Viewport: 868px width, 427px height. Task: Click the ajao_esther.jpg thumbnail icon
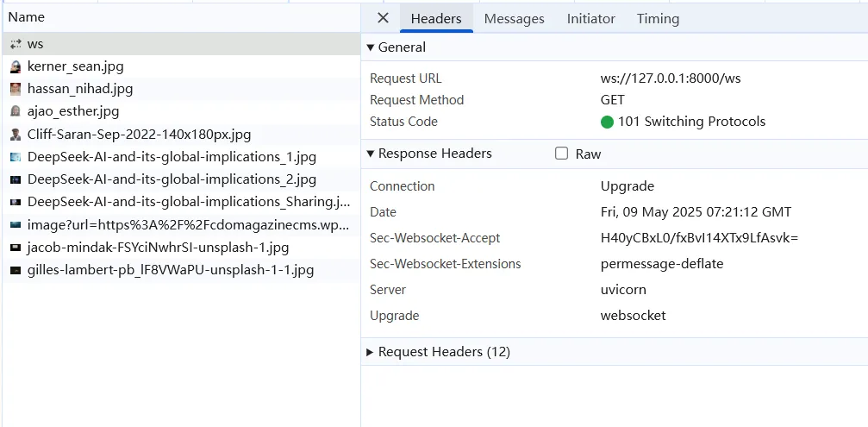[x=16, y=111]
